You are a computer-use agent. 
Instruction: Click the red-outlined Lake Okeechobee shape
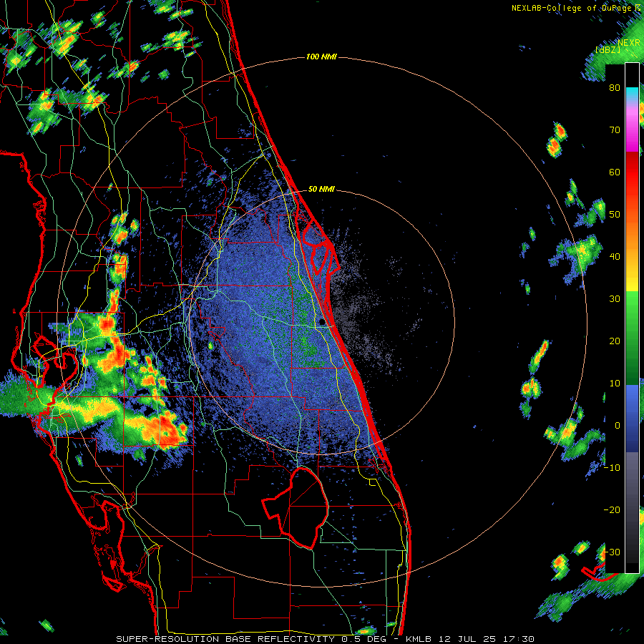coord(296,508)
